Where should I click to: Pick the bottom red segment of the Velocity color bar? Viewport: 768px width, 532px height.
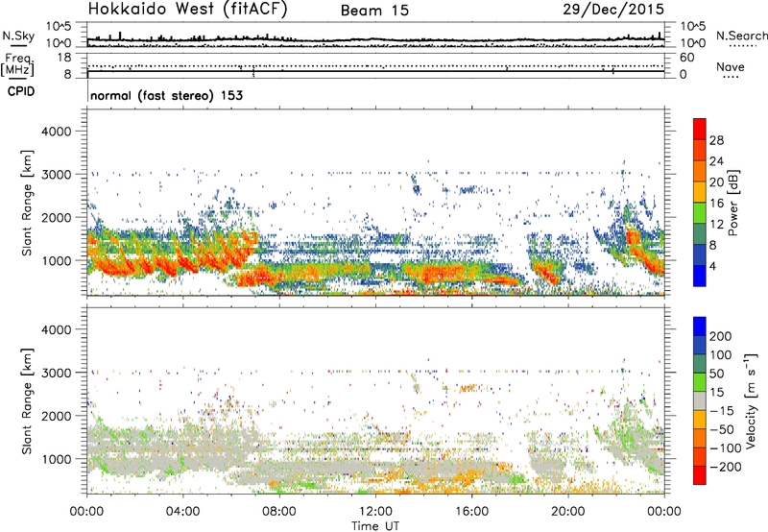point(700,475)
